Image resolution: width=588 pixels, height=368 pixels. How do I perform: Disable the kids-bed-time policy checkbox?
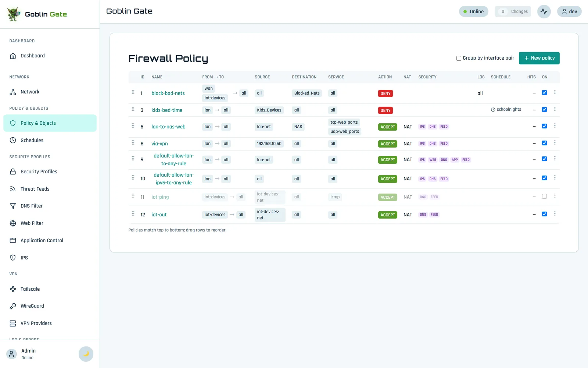(x=544, y=110)
